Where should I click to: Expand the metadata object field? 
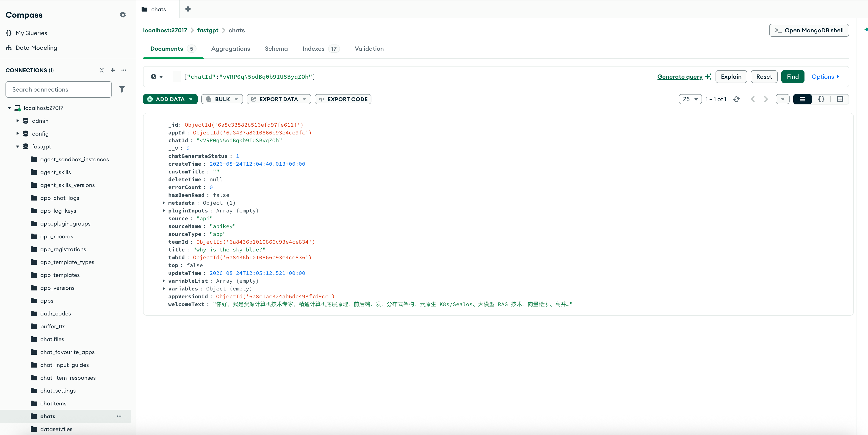(164, 203)
